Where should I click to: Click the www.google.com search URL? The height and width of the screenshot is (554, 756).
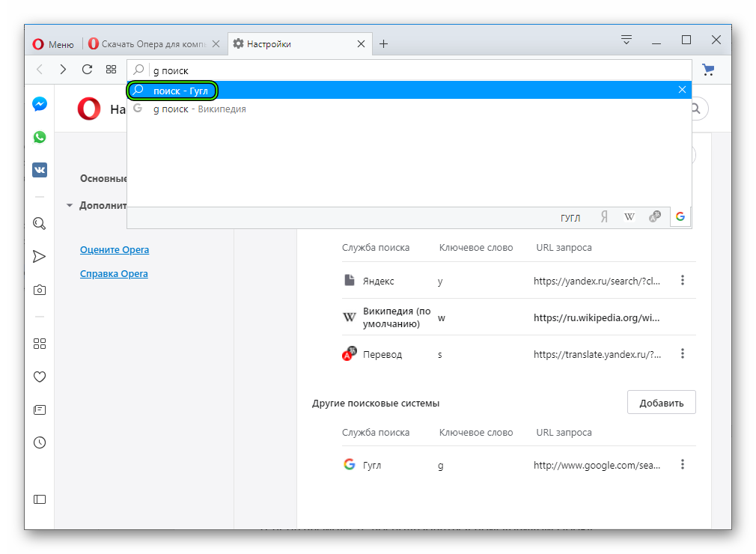click(597, 465)
